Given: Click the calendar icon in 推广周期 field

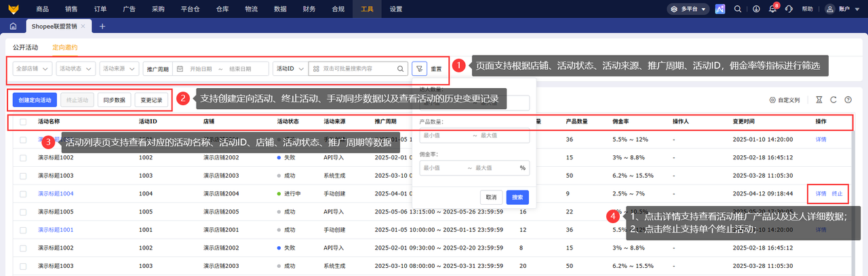Looking at the screenshot, I should (180, 68).
